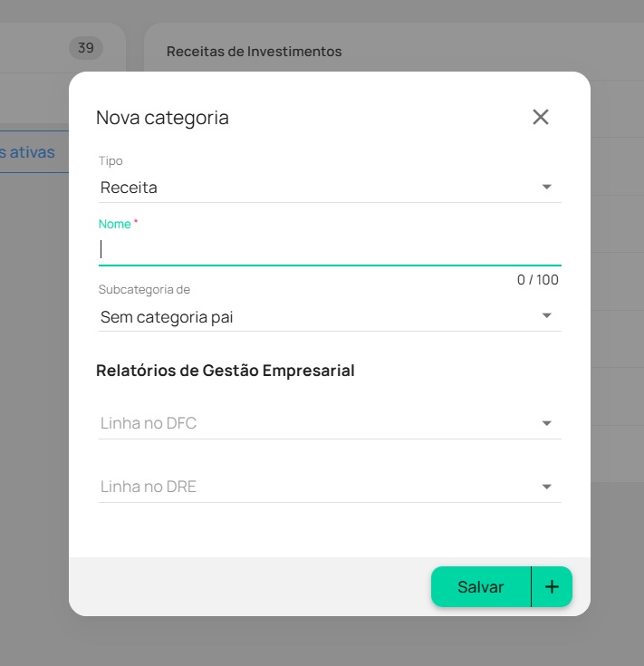Click the Nova categoria dialog title
Viewport: 644px width, 666px height.
coord(162,118)
